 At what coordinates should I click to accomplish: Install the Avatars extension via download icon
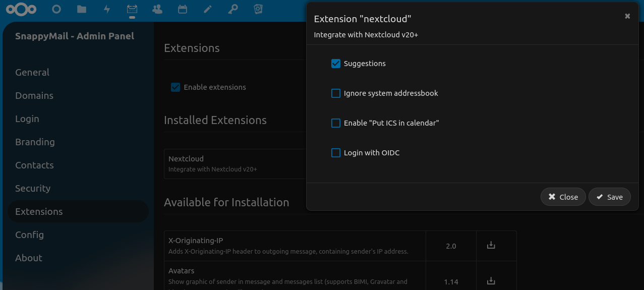(491, 281)
